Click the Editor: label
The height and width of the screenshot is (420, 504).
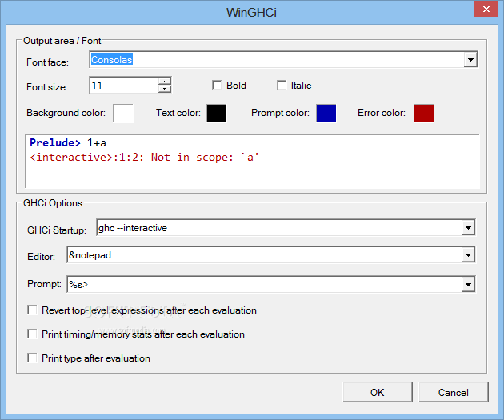(41, 257)
